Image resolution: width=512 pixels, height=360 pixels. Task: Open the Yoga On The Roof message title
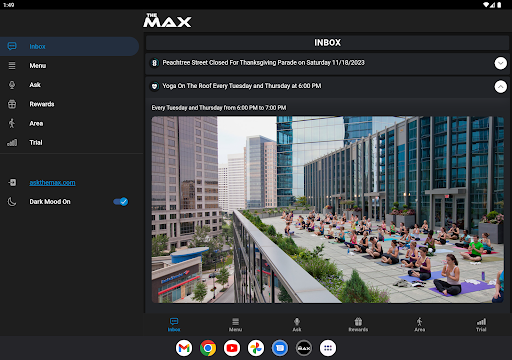tap(242, 86)
